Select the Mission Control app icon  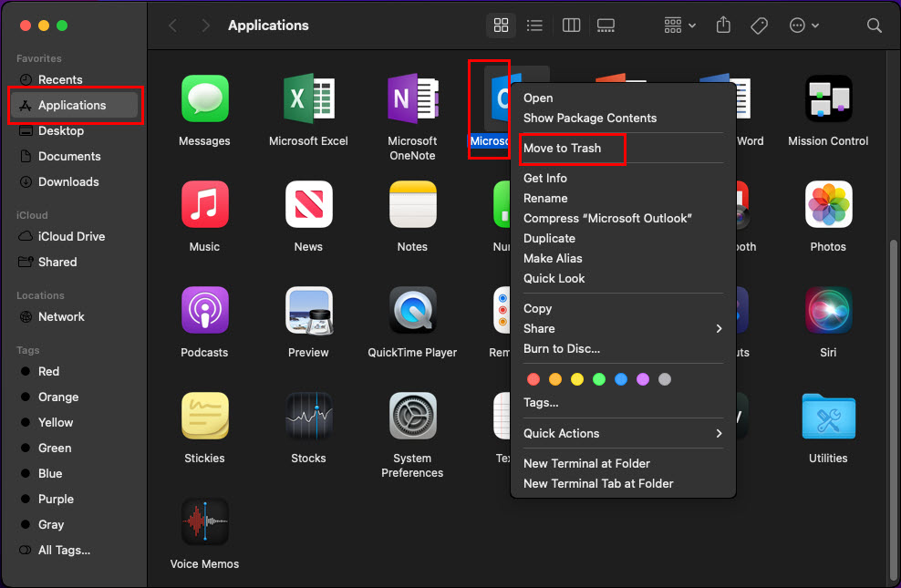pyautogui.click(x=828, y=98)
